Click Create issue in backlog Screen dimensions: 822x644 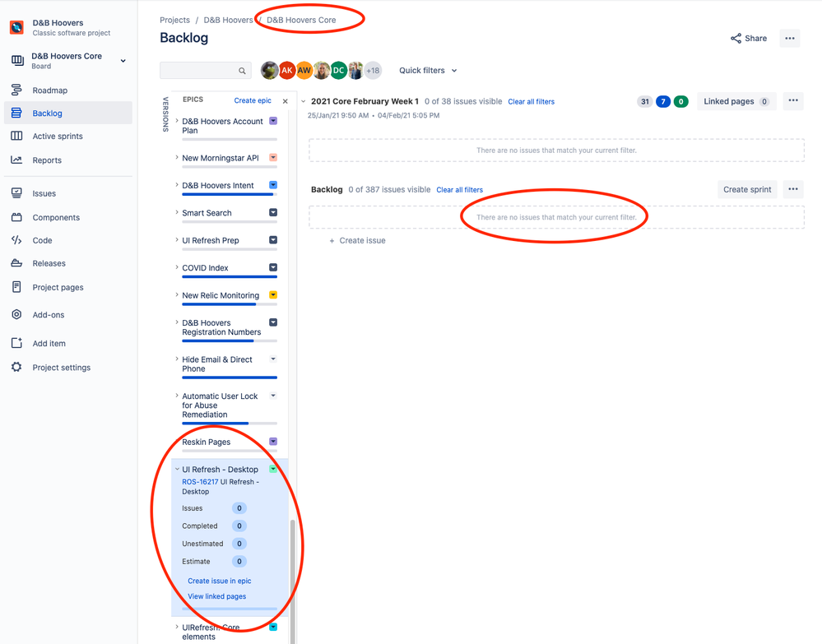[x=357, y=240]
